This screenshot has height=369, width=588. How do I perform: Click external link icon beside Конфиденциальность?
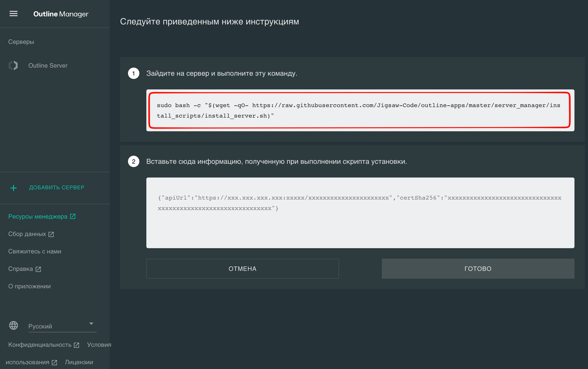click(76, 345)
